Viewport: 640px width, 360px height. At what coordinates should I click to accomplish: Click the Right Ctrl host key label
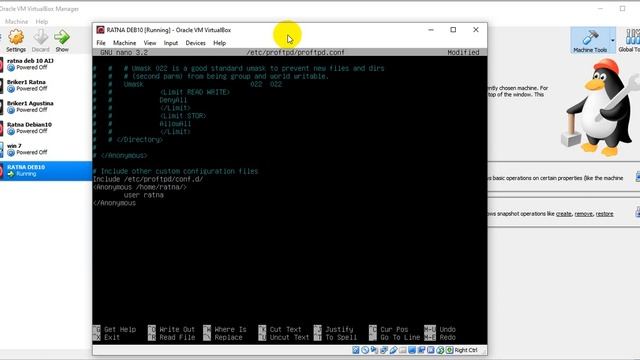click(466, 350)
